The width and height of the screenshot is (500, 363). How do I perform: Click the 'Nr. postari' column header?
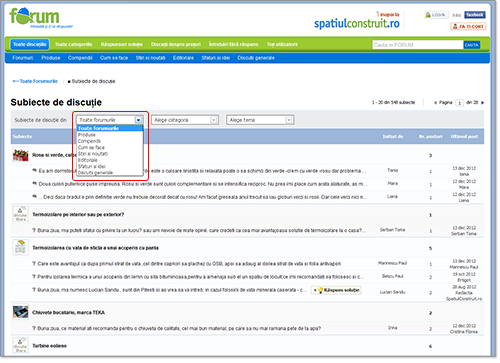pyautogui.click(x=430, y=137)
